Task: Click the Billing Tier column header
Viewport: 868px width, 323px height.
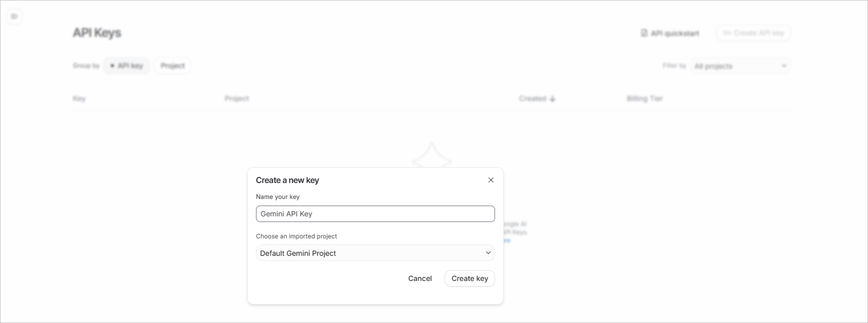Action: pyautogui.click(x=645, y=98)
